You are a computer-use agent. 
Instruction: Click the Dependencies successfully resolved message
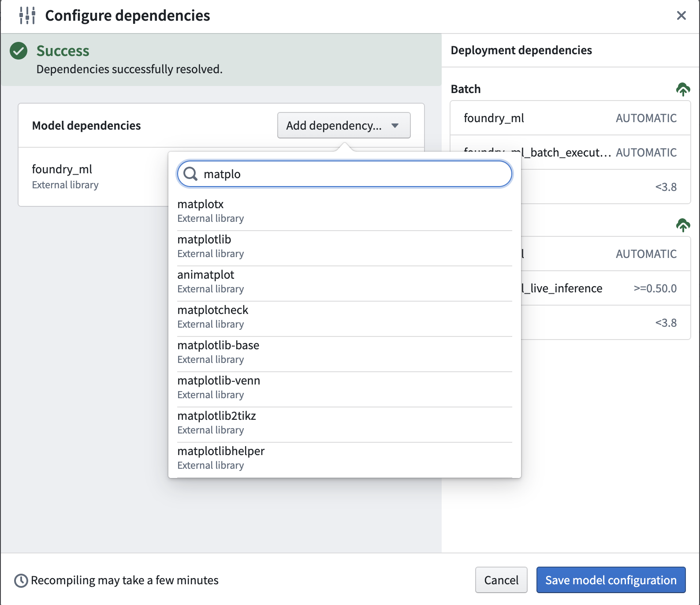tap(130, 69)
